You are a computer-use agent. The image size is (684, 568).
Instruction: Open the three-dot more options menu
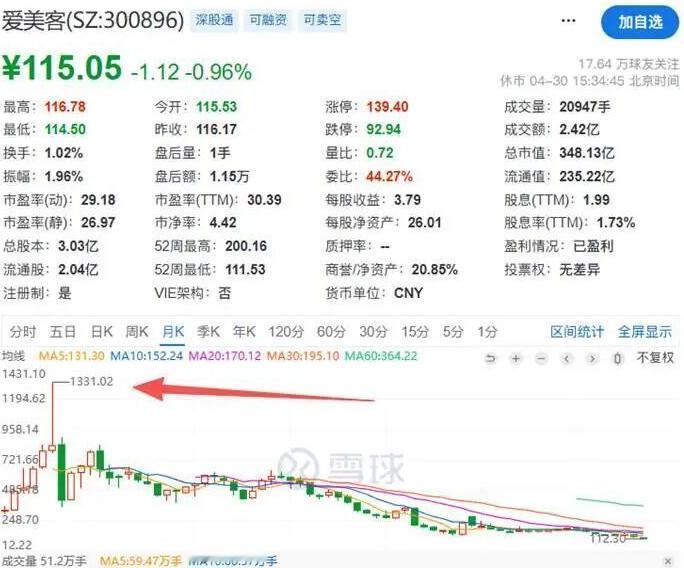[x=568, y=21]
